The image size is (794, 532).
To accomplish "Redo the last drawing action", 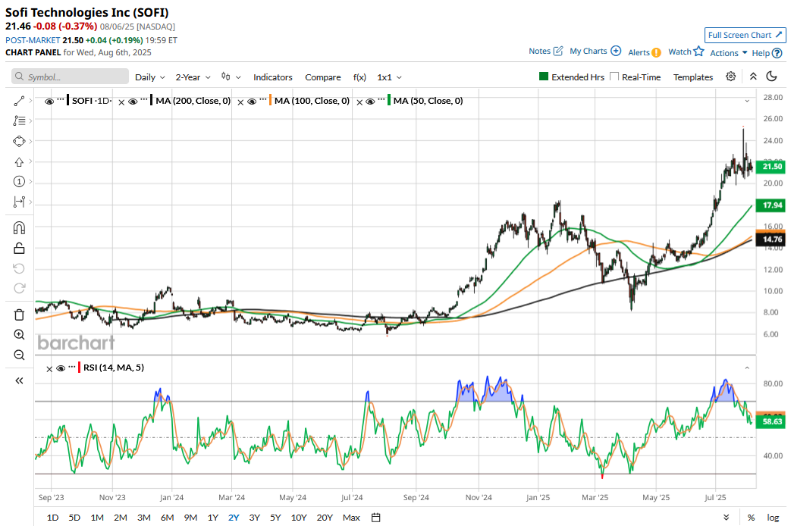I will (x=19, y=289).
